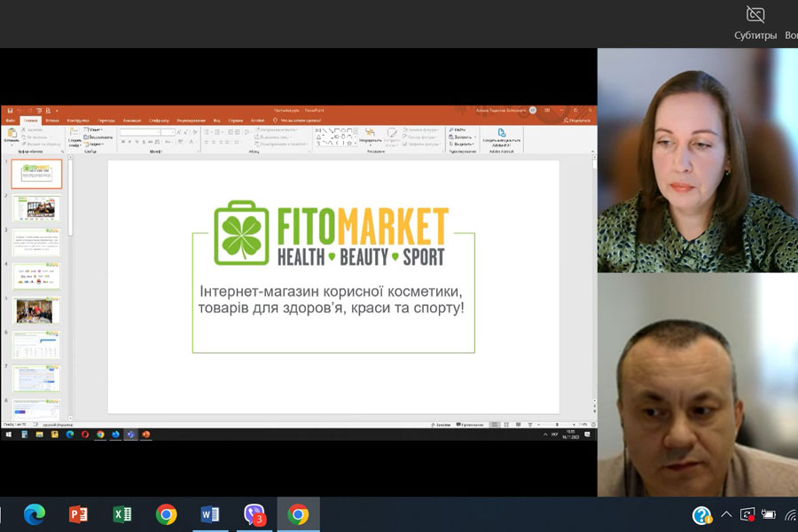Open the Справка ribbon tab
The height and width of the screenshot is (532, 798).
(x=235, y=121)
